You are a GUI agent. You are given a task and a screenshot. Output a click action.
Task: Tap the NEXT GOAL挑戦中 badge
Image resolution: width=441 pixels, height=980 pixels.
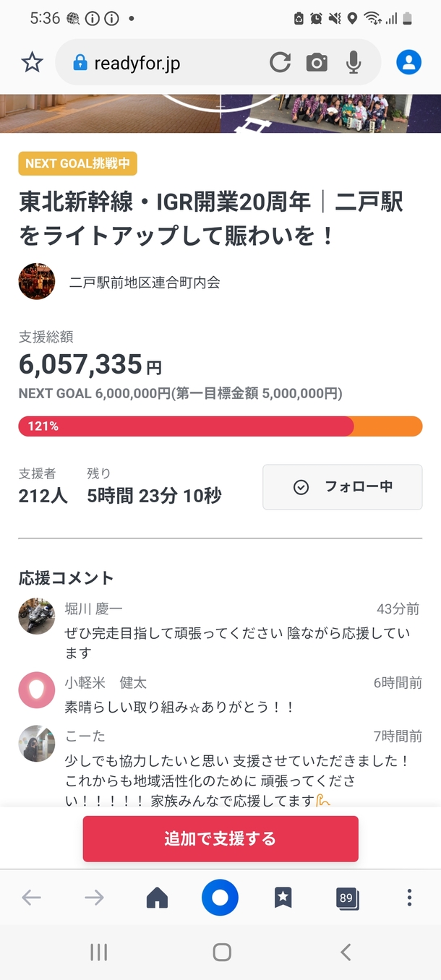click(77, 163)
